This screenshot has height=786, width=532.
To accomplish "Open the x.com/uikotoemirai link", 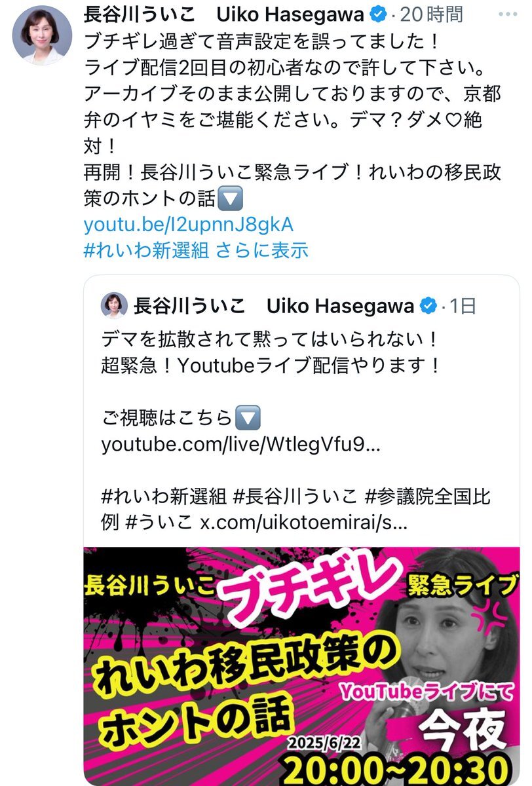I will (305, 523).
